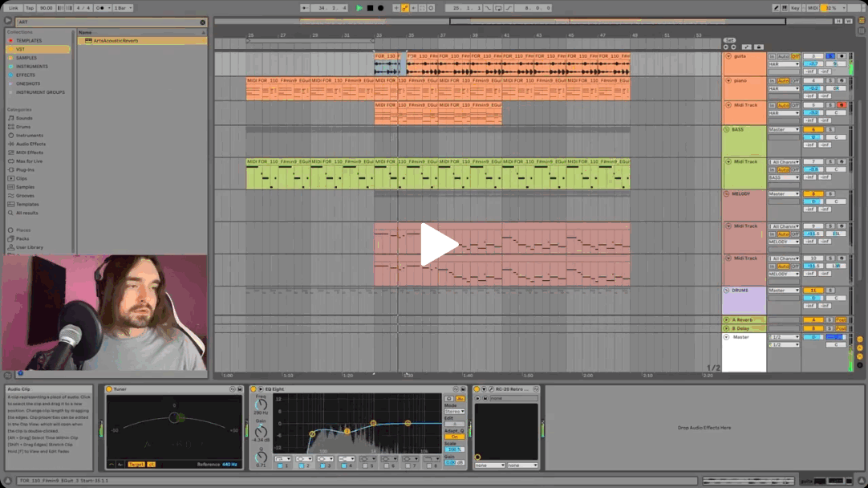Open the Quantization menu showing 1 Bar

[123, 8]
